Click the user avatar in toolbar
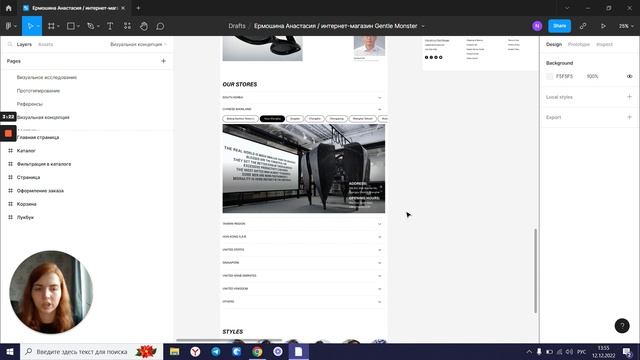Screen dimensions: 640x360 537,26
